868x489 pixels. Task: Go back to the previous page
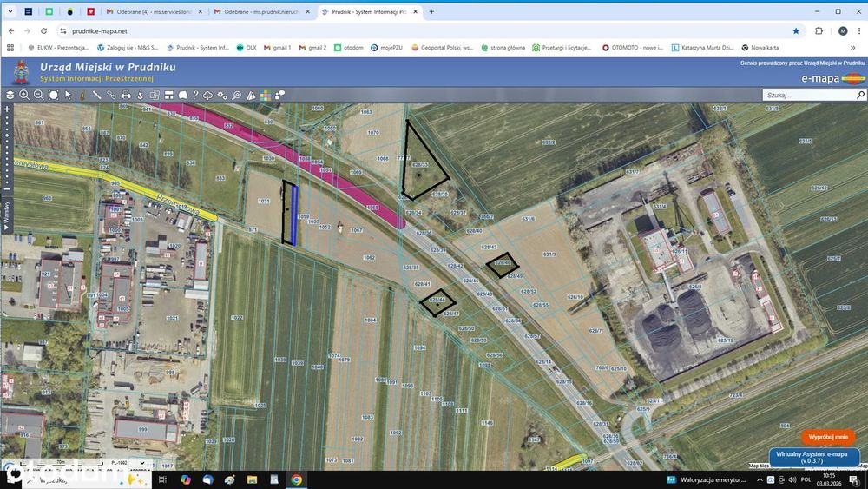pyautogui.click(x=11, y=31)
